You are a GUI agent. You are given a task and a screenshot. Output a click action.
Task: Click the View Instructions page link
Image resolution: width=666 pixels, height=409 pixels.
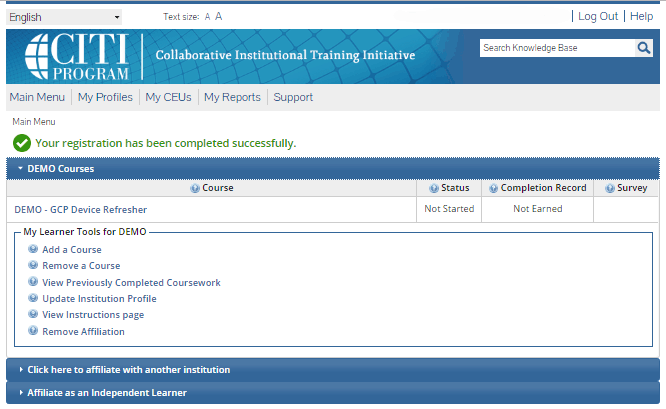coord(93,315)
